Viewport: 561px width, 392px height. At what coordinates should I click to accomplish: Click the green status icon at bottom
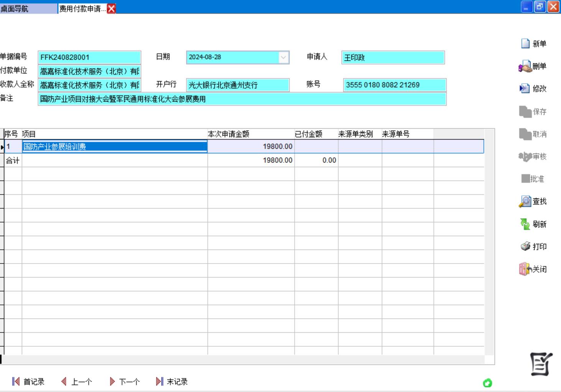click(487, 383)
